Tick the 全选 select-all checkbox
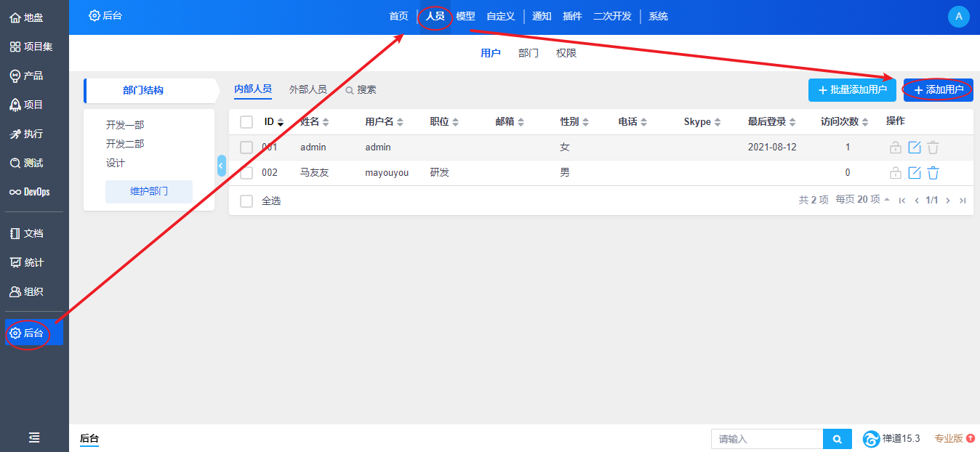Viewport: 980px width, 452px height. (x=246, y=201)
